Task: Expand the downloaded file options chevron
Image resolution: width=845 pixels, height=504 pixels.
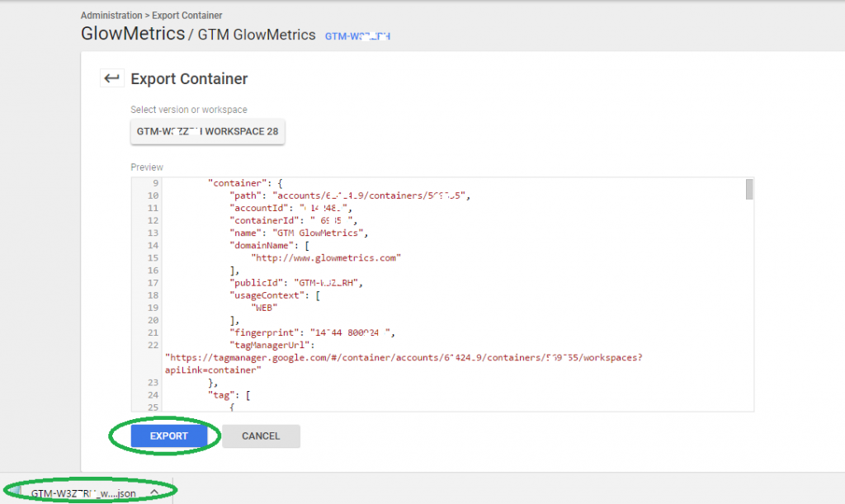Action: (154, 493)
